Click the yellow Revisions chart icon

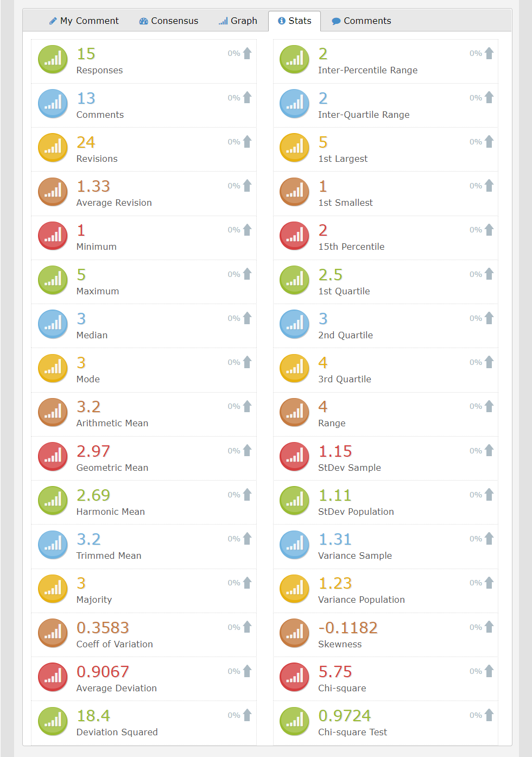coord(53,148)
